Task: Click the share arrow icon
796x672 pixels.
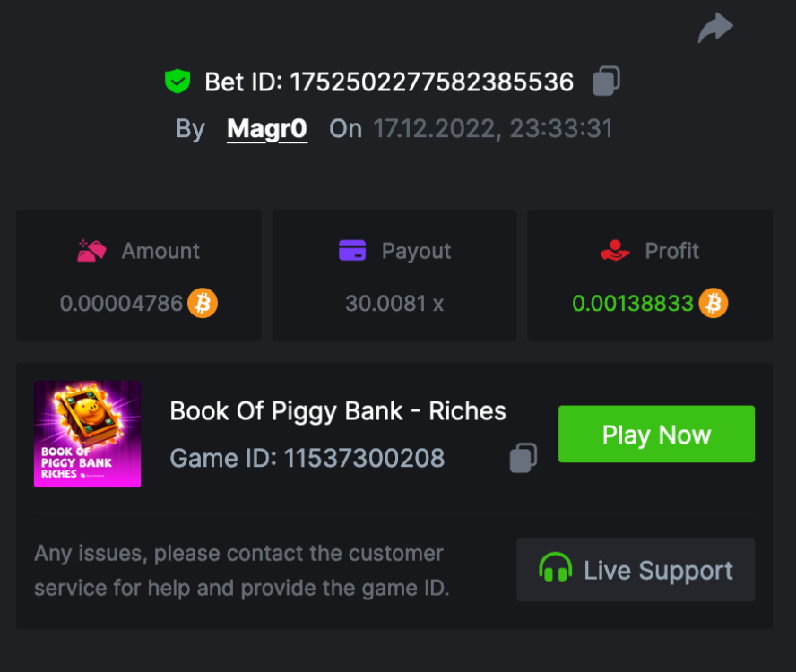Action: tap(715, 28)
